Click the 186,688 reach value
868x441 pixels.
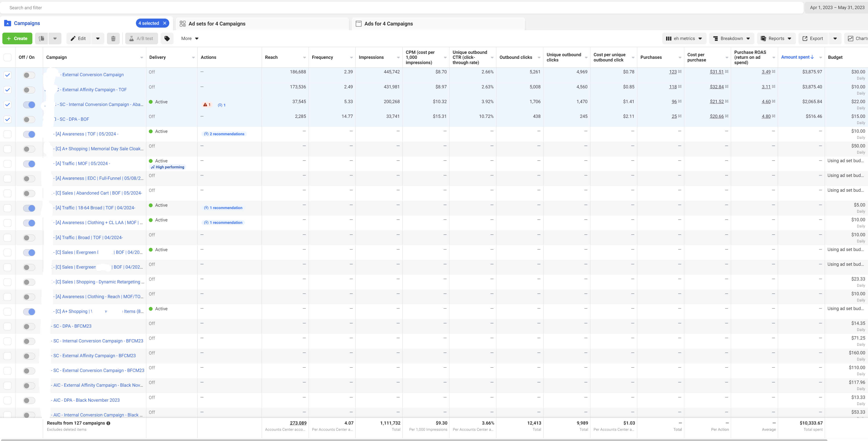click(x=298, y=72)
